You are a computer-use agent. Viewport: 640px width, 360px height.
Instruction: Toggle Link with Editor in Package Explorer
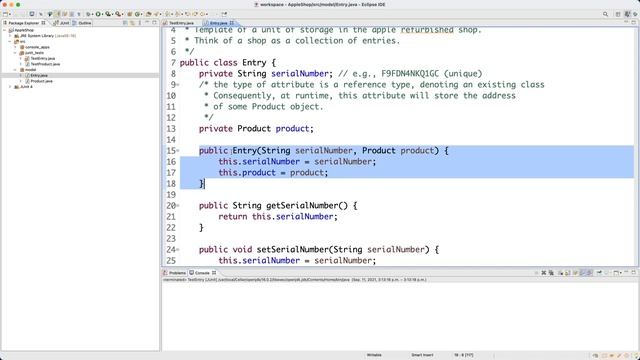pos(132,23)
